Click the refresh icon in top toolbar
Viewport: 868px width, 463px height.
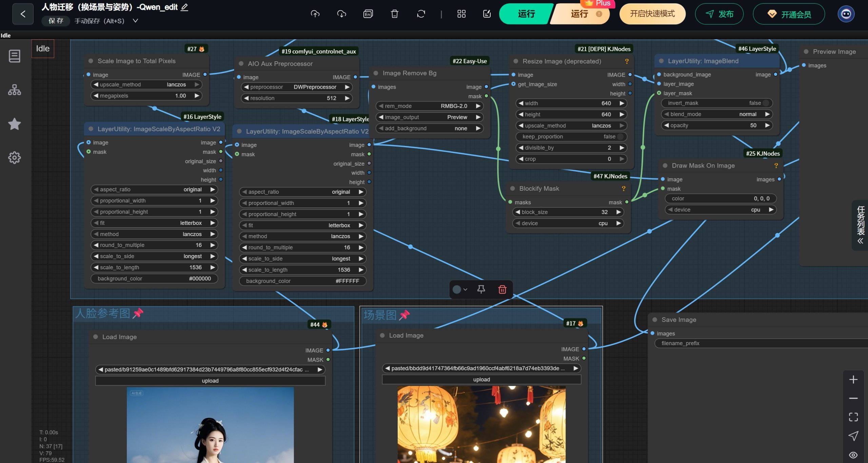tap(421, 14)
